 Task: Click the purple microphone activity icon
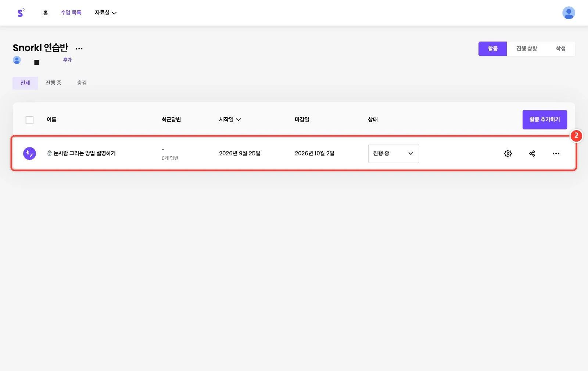(29, 153)
